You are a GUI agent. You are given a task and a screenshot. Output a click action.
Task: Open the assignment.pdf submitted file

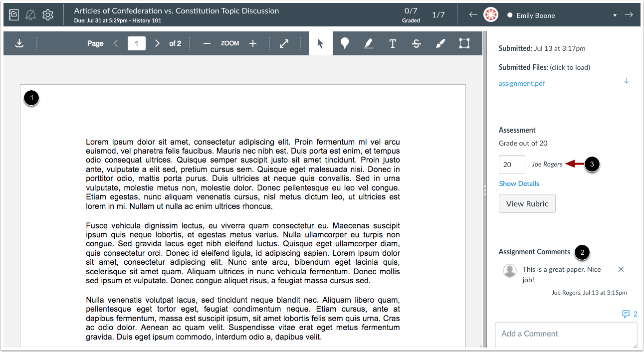click(x=522, y=83)
